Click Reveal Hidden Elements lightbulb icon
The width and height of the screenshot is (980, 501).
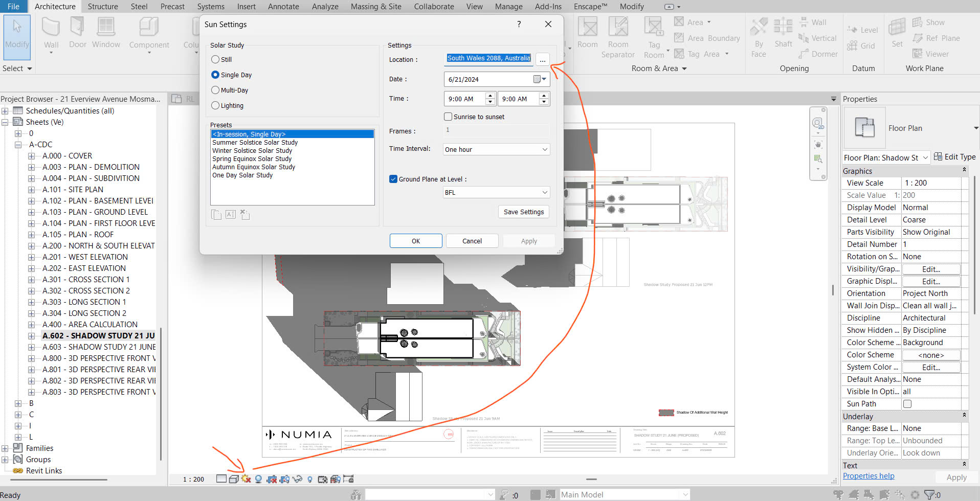tap(310, 479)
